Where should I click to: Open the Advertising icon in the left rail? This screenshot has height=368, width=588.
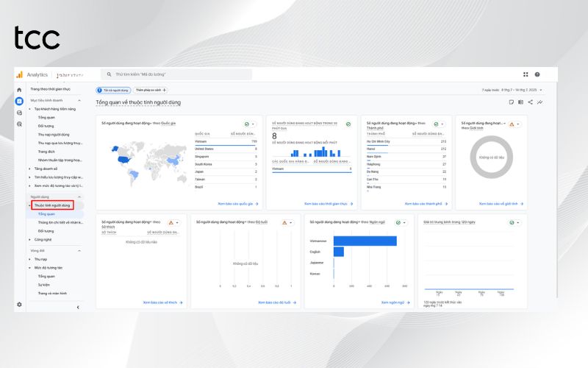[19, 124]
